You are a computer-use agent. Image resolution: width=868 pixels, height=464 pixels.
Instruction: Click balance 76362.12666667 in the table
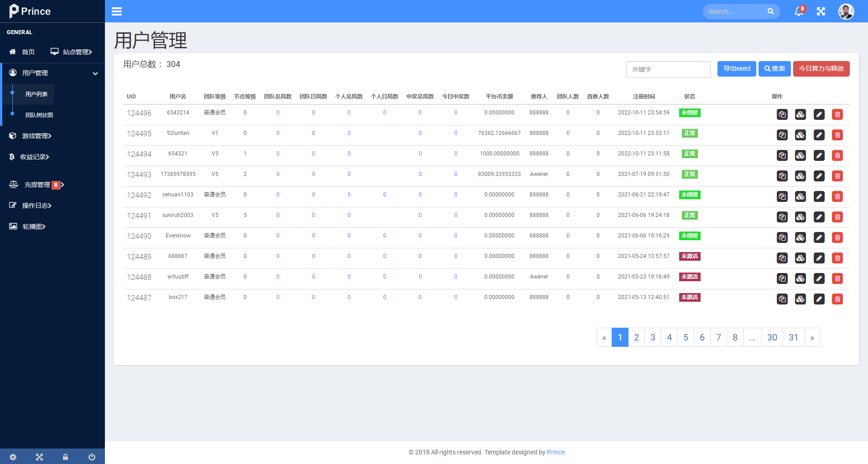(499, 133)
